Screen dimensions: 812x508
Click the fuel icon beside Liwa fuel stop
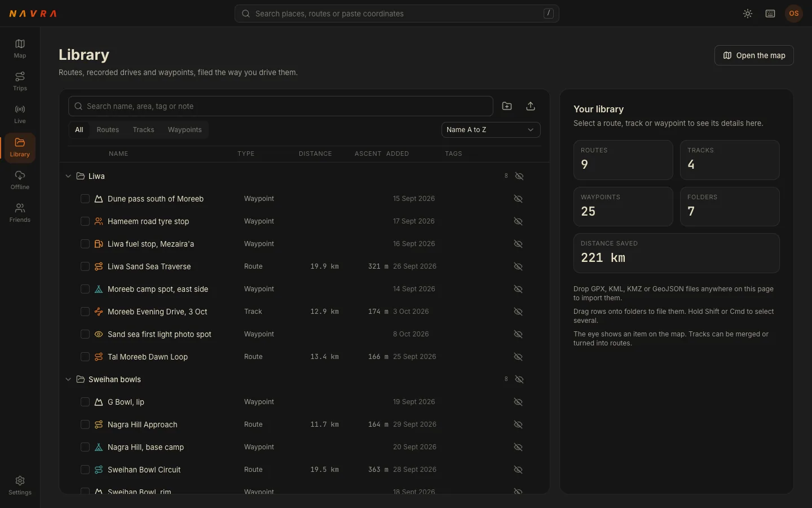click(x=99, y=244)
